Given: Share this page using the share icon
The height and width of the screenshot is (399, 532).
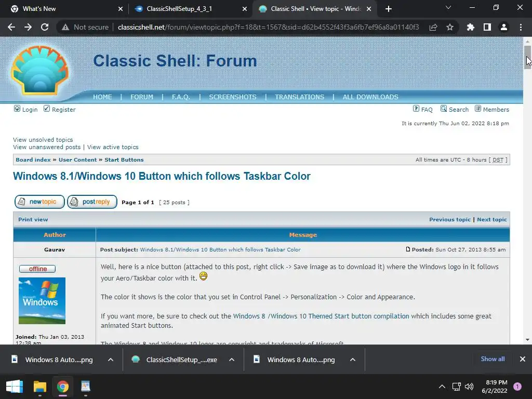Looking at the screenshot, I should (433, 27).
